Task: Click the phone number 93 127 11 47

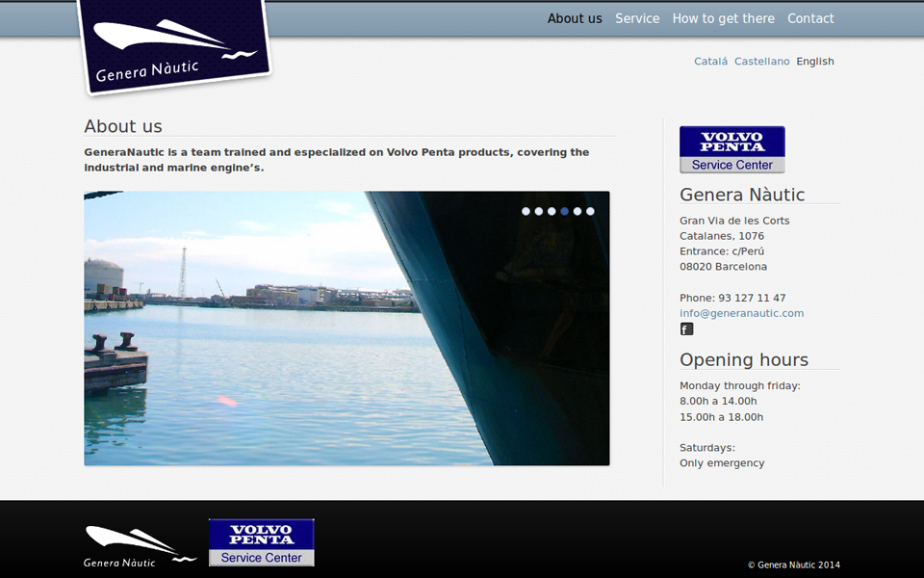Action: 752,298
